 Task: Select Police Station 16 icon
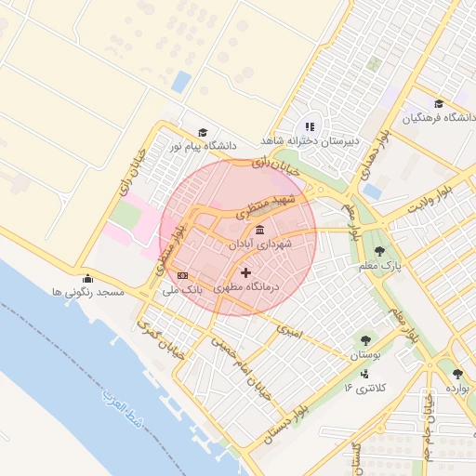[x=364, y=374]
